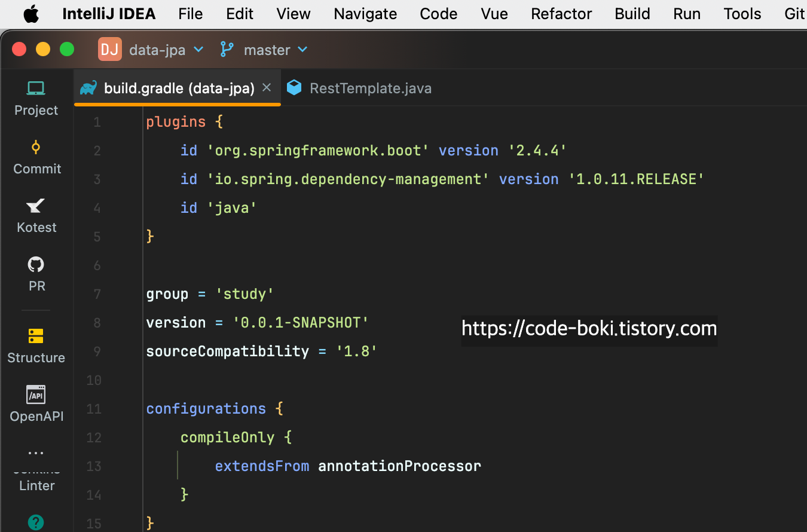Click the 'org.springframework.boot' plugin id string

pyautogui.click(x=318, y=151)
